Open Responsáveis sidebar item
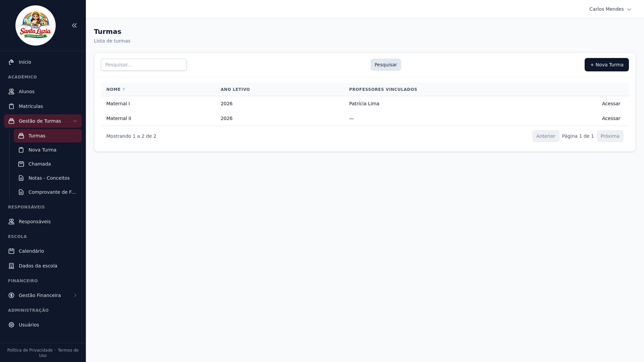Screen dimensions: 644x362 (x=35, y=222)
